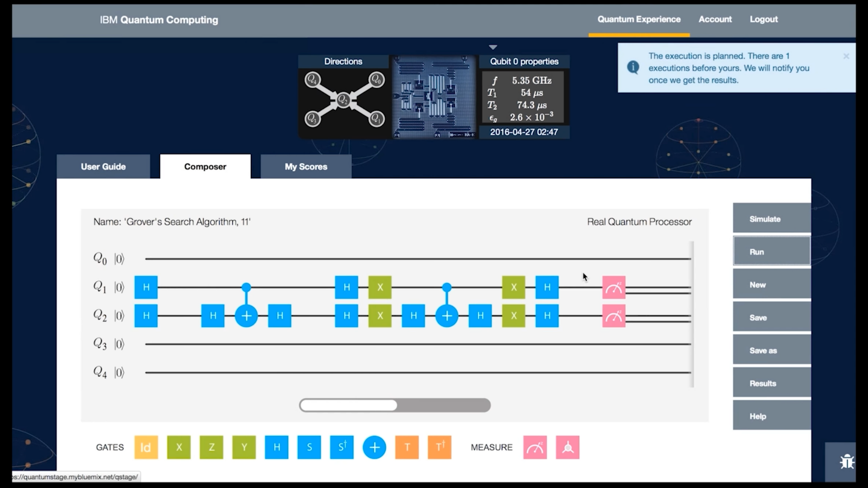868x488 pixels.
Task: Open the bug report icon
Action: point(847,461)
